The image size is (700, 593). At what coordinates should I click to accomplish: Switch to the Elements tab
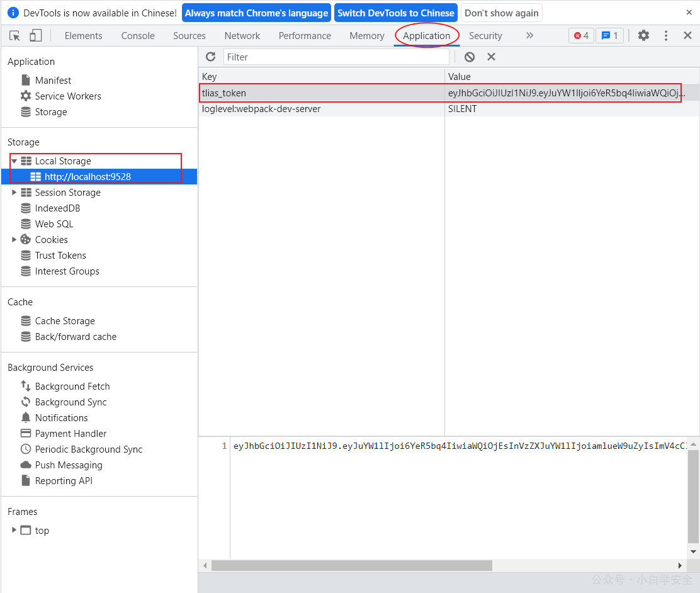click(x=84, y=36)
